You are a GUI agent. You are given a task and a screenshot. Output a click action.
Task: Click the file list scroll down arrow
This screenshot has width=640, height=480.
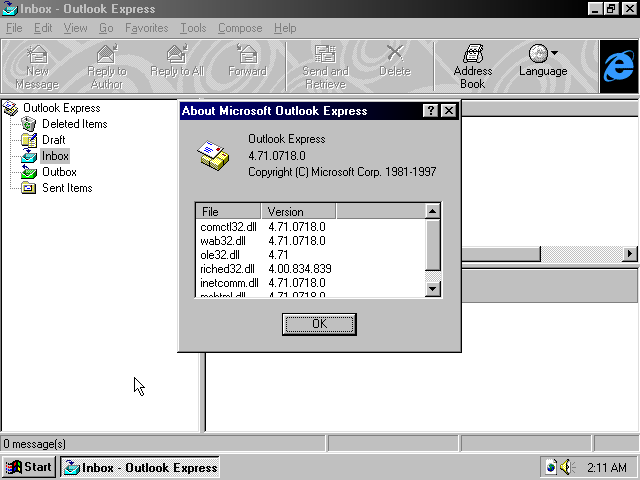click(x=432, y=289)
